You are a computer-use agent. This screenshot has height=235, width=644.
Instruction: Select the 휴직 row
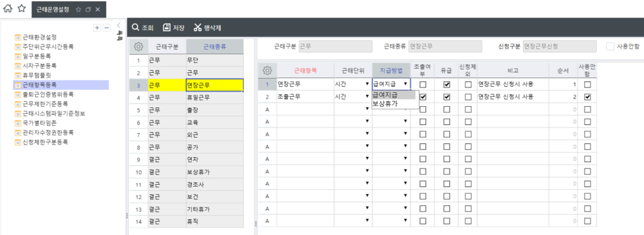click(x=215, y=222)
